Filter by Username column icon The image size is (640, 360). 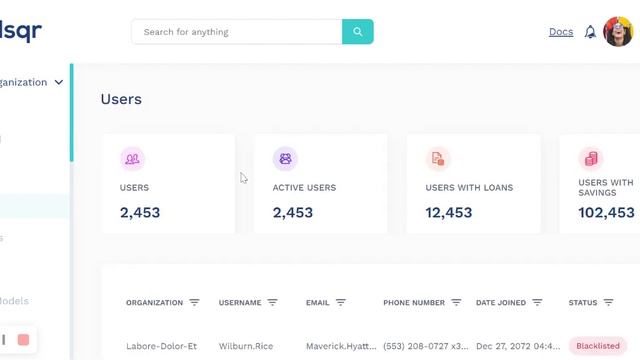(272, 302)
